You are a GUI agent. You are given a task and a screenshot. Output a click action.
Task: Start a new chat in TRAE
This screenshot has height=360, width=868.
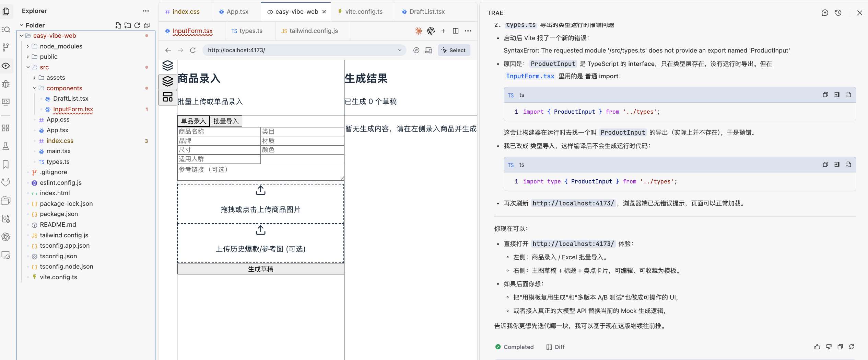coord(825,13)
